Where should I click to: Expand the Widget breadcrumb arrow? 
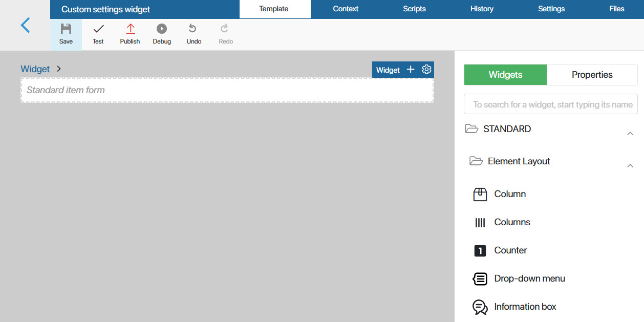pos(59,69)
